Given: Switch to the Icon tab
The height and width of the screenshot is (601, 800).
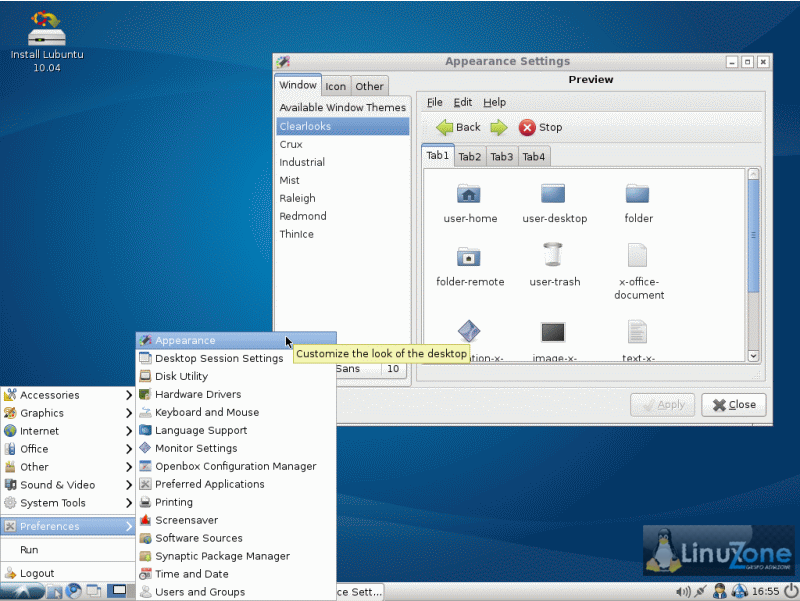Looking at the screenshot, I should click(x=336, y=86).
